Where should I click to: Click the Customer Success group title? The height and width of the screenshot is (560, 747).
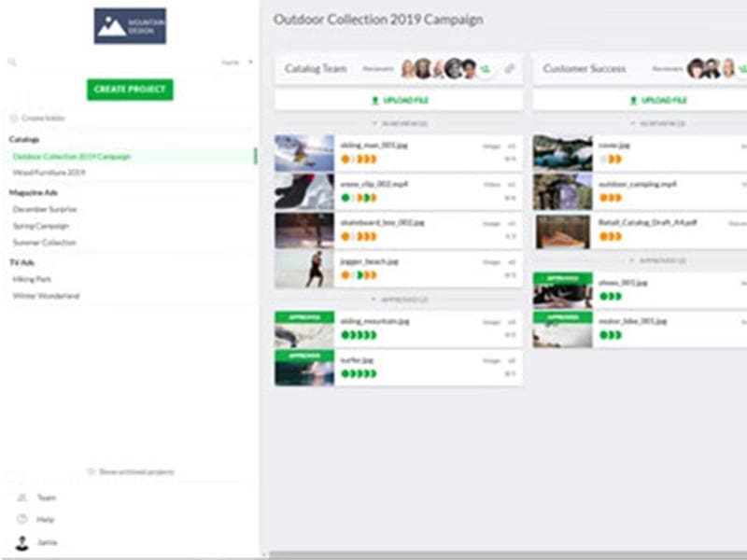click(x=585, y=68)
